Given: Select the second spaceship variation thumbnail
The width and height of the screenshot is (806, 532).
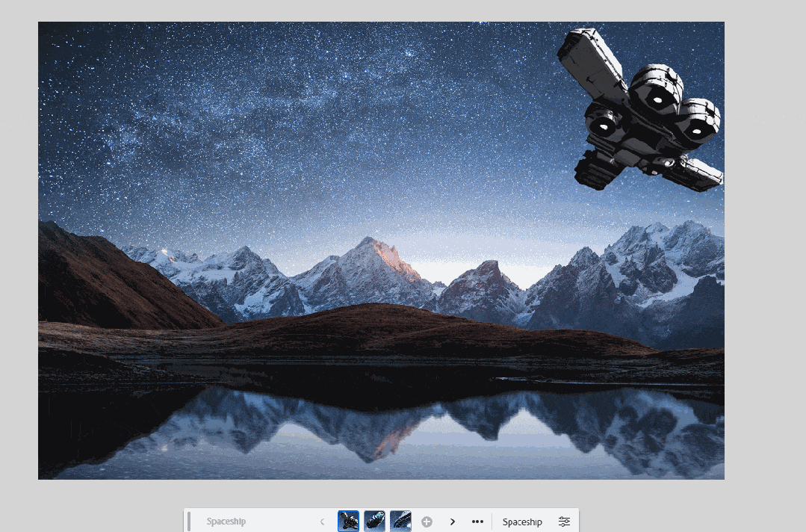Looking at the screenshot, I should click(374, 522).
